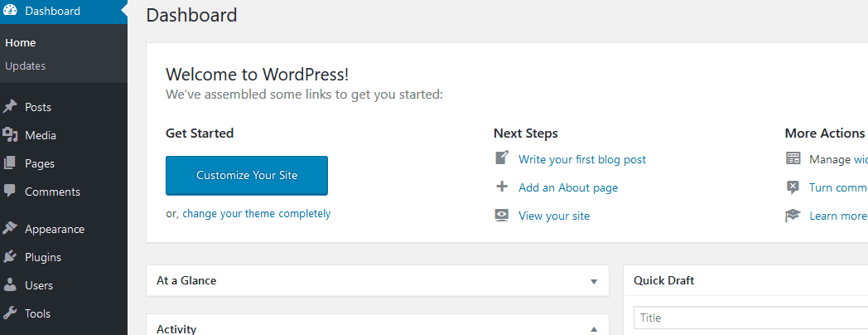Click the monitor icon beside View your site
This screenshot has height=335, width=868.
pos(502,216)
